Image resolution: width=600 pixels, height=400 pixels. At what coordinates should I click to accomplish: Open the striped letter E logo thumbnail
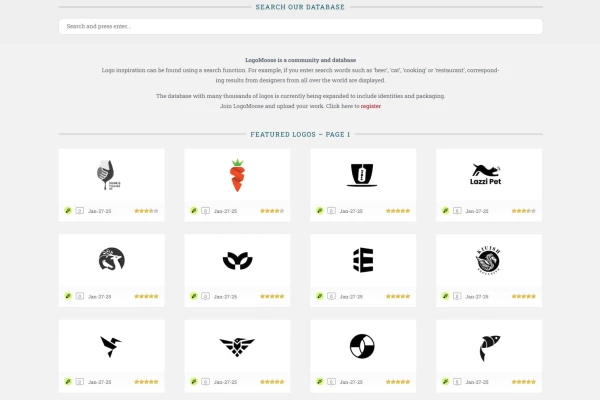[x=363, y=260]
